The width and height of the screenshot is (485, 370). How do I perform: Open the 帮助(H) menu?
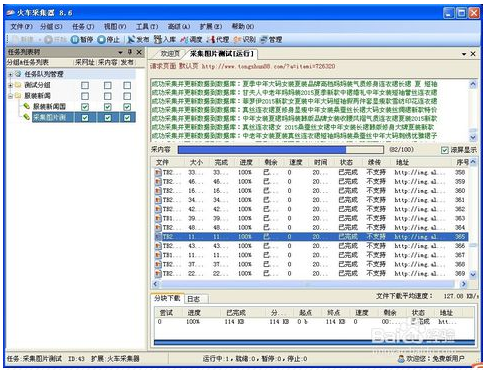click(242, 26)
